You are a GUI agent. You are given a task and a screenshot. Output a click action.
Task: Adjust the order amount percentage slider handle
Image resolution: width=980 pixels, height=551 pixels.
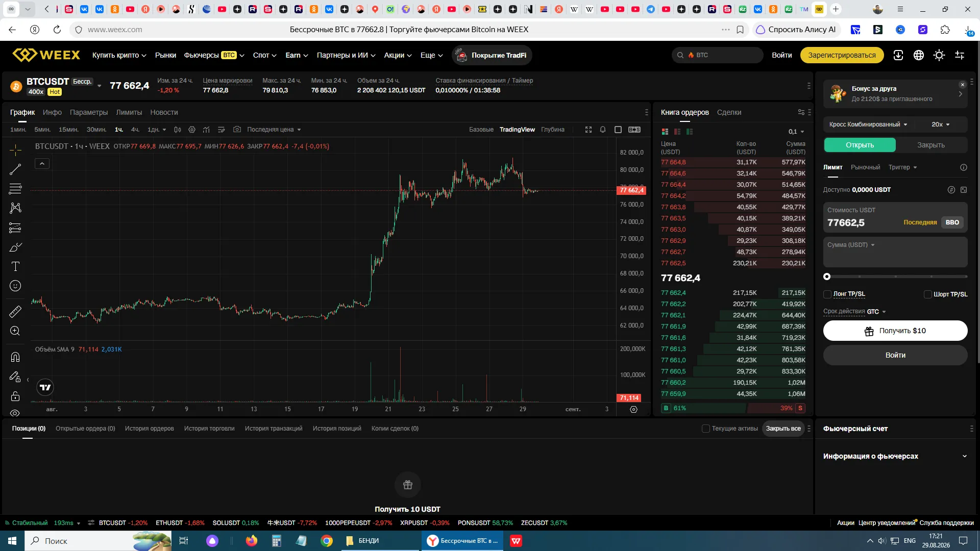tap(827, 277)
